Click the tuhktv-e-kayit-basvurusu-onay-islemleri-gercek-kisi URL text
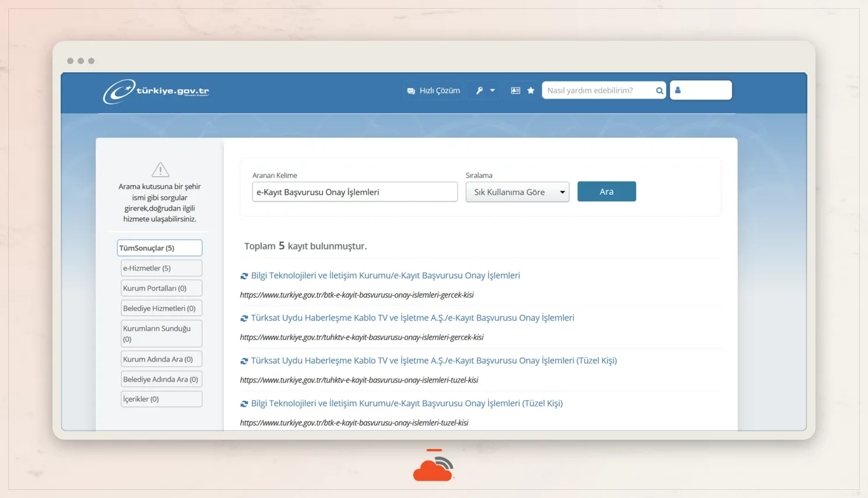The width and height of the screenshot is (868, 498). tap(362, 338)
